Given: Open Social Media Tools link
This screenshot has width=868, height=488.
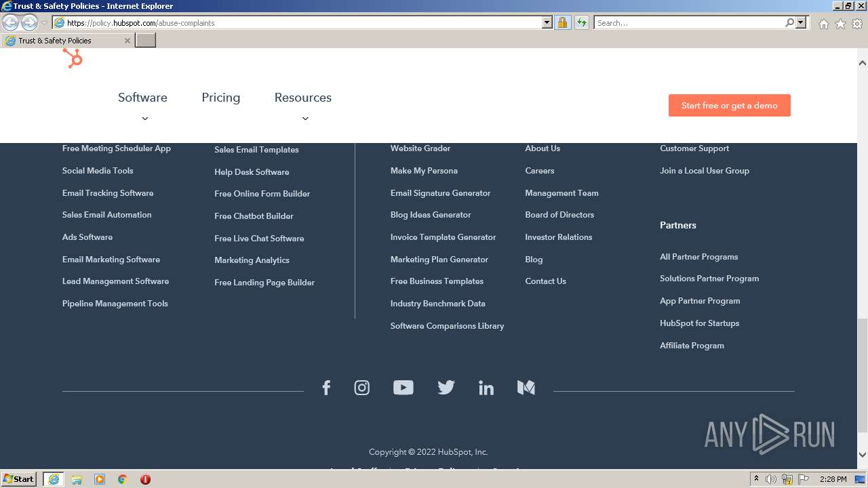Looking at the screenshot, I should coord(98,171).
